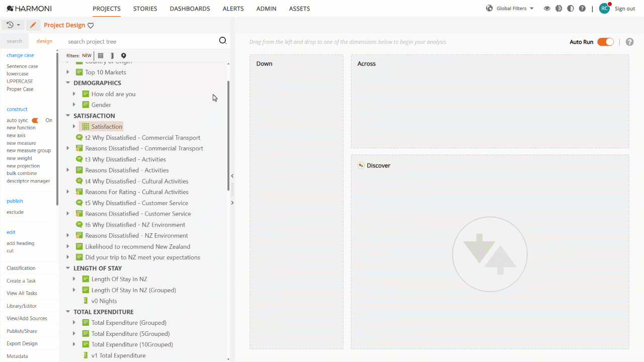
Task: Favorite Project Design with the heart icon
Action: click(91, 26)
